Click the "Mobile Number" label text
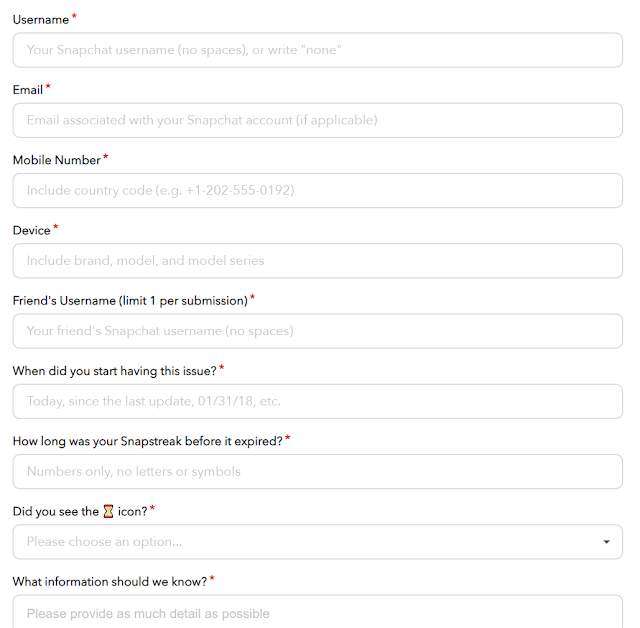 [x=57, y=160]
